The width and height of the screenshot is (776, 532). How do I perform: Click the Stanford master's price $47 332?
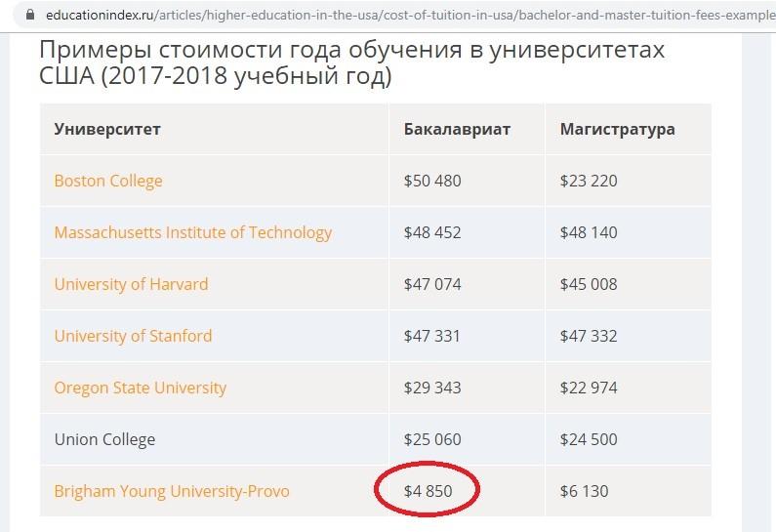click(x=589, y=336)
